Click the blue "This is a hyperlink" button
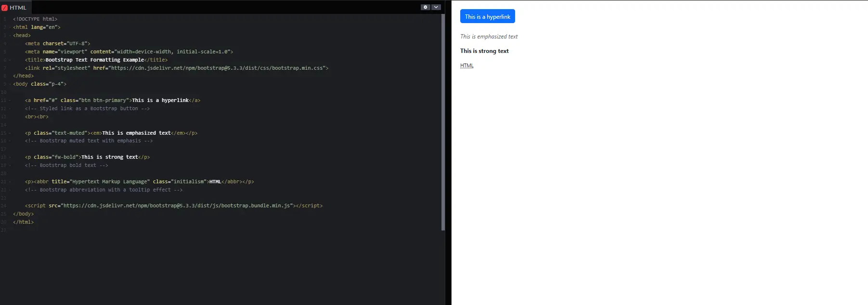The image size is (868, 305). pos(488,16)
